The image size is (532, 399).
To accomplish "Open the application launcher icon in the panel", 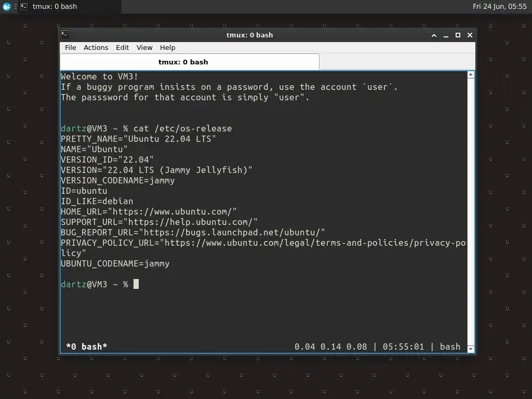I will 6,6.
